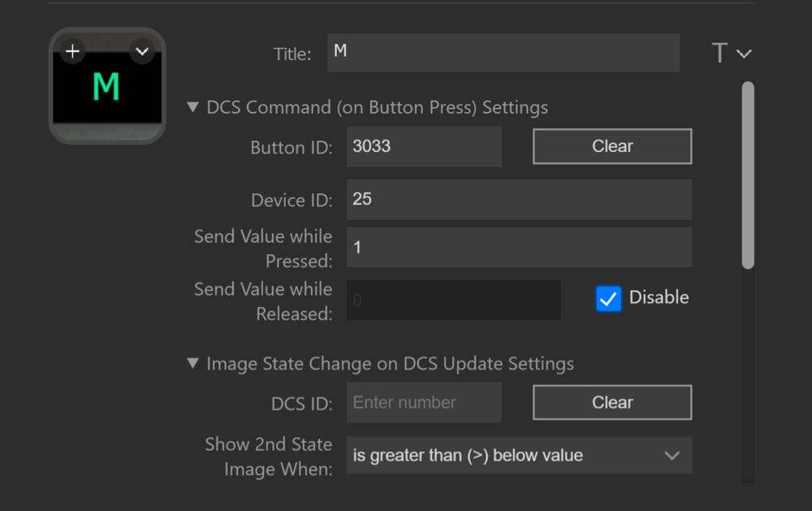Click the chevron arrow on the comparison dropdown
This screenshot has width=812, height=511.
coord(672,456)
